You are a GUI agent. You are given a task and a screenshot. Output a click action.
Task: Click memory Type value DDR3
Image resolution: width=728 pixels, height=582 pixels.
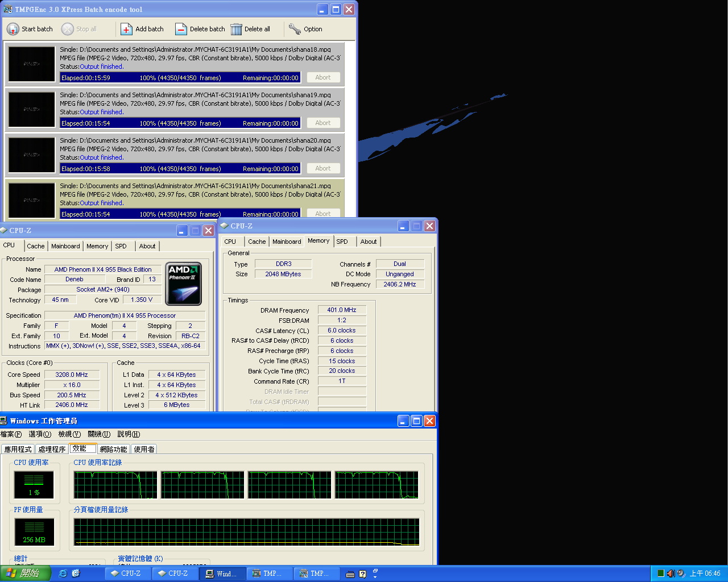click(283, 264)
